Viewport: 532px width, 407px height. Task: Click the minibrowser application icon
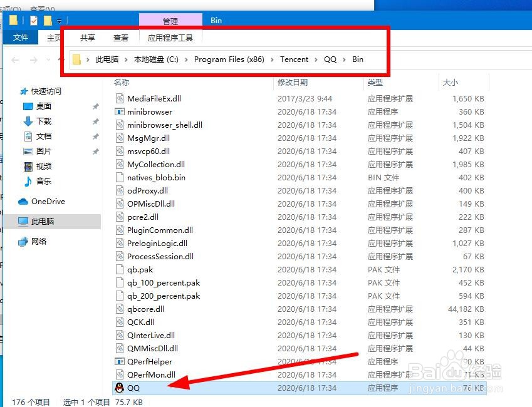click(x=120, y=112)
